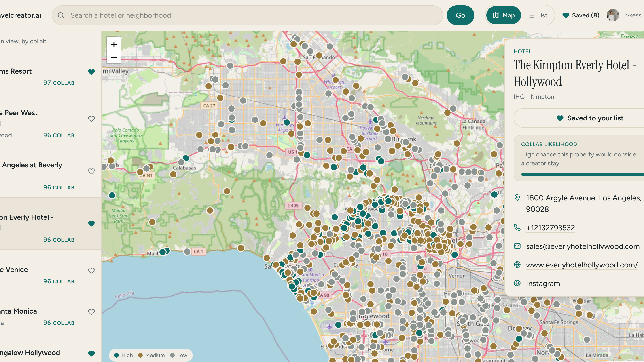Select the Everly Hotel list card
The height and width of the screenshot is (362, 644).
(51, 223)
